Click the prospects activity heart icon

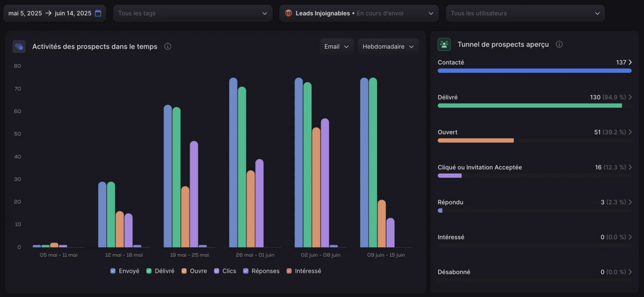(19, 46)
